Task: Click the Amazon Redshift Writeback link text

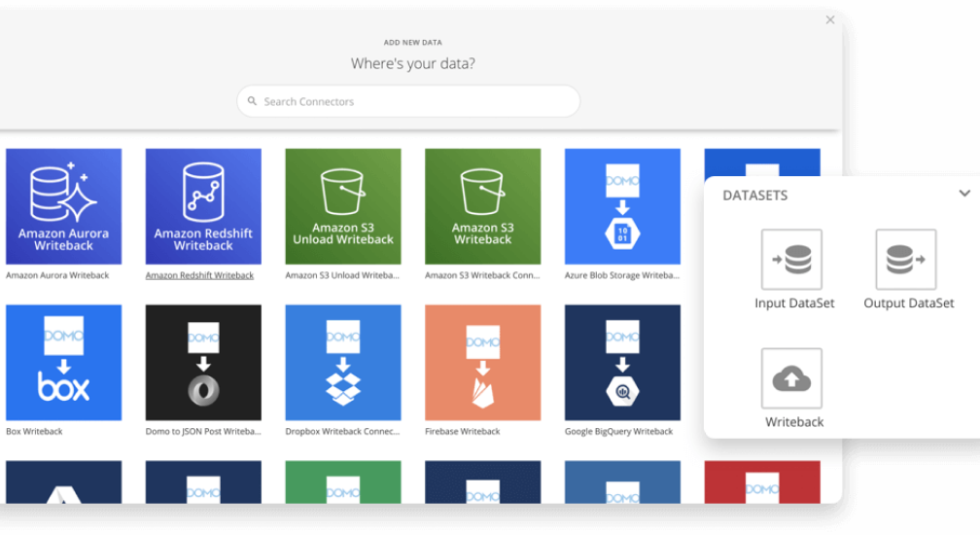Action: coord(199,275)
